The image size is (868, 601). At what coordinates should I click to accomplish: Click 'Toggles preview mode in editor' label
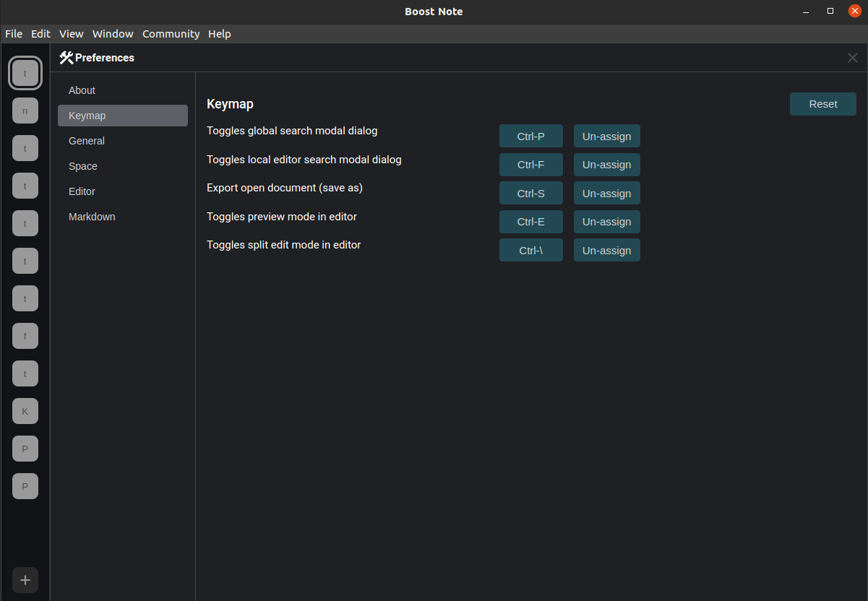[x=282, y=216]
